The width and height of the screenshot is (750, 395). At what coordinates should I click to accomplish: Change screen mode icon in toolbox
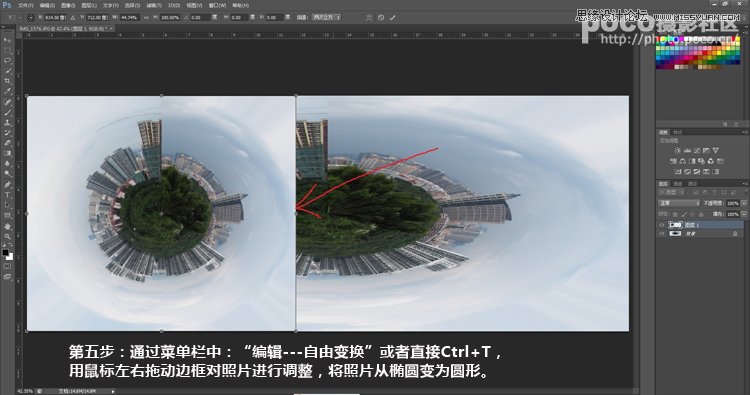tap(7, 276)
